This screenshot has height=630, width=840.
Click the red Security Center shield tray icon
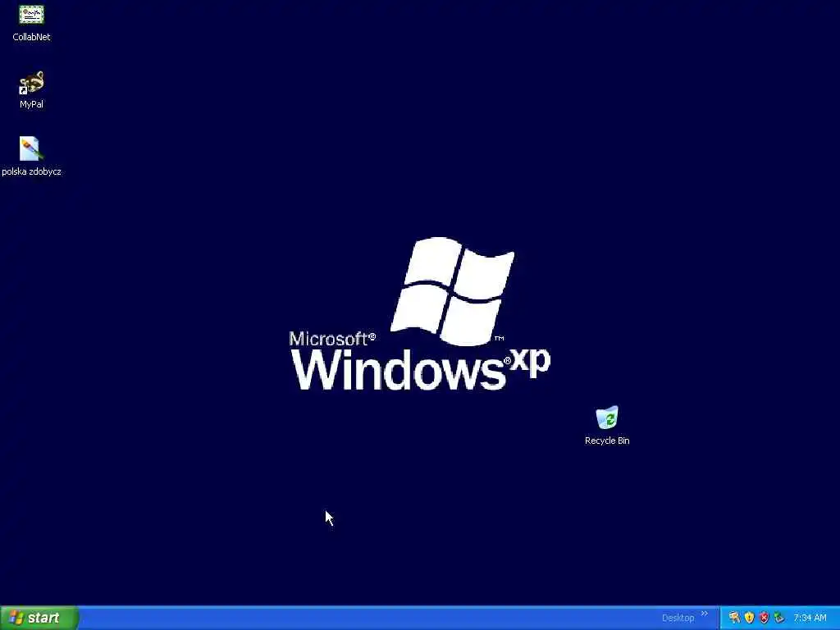764,618
